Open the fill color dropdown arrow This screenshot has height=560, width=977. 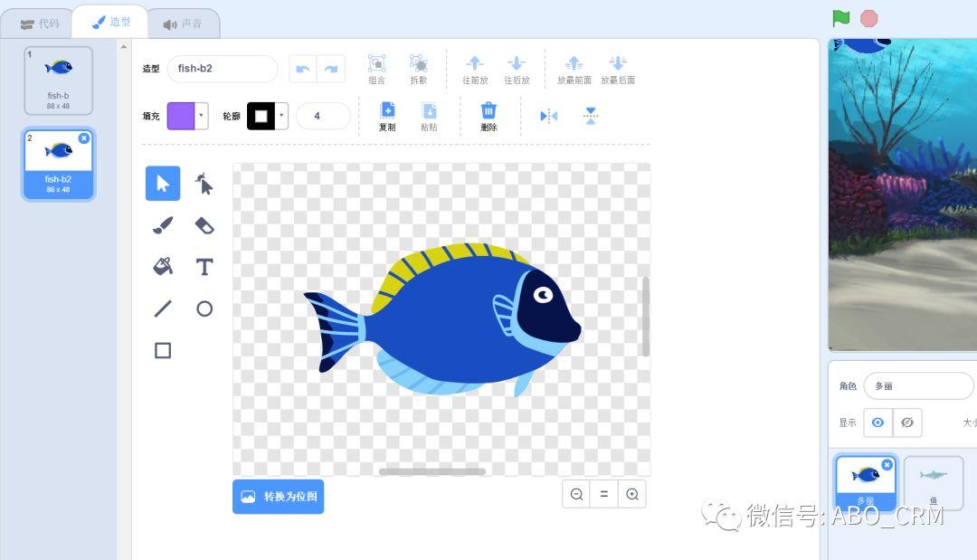201,116
